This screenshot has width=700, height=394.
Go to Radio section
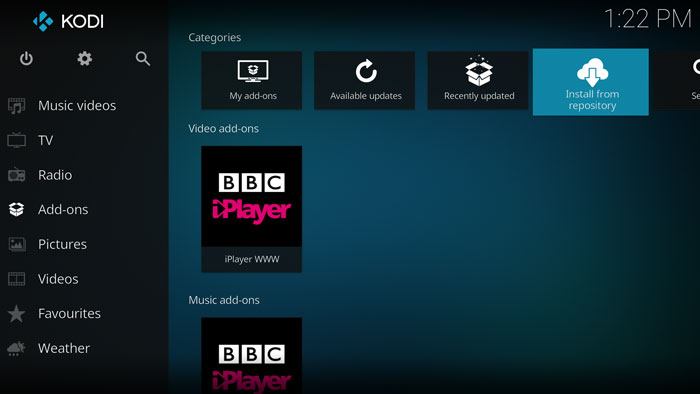point(55,175)
